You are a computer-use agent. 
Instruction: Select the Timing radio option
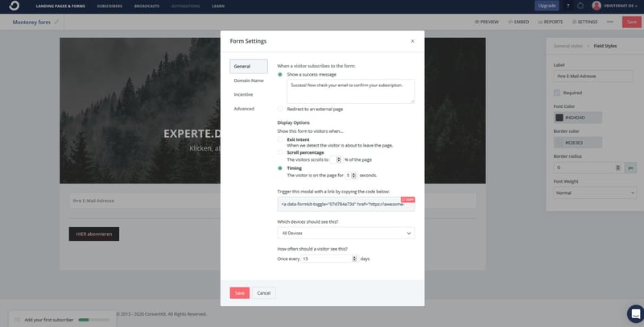(280, 168)
